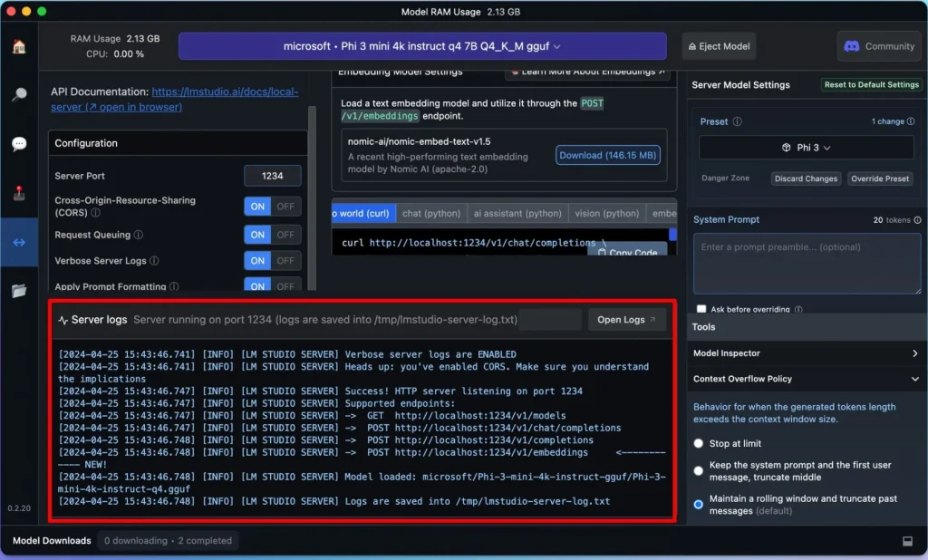Click Learn More About Embeddings link
The height and width of the screenshot is (560, 928).
(587, 72)
